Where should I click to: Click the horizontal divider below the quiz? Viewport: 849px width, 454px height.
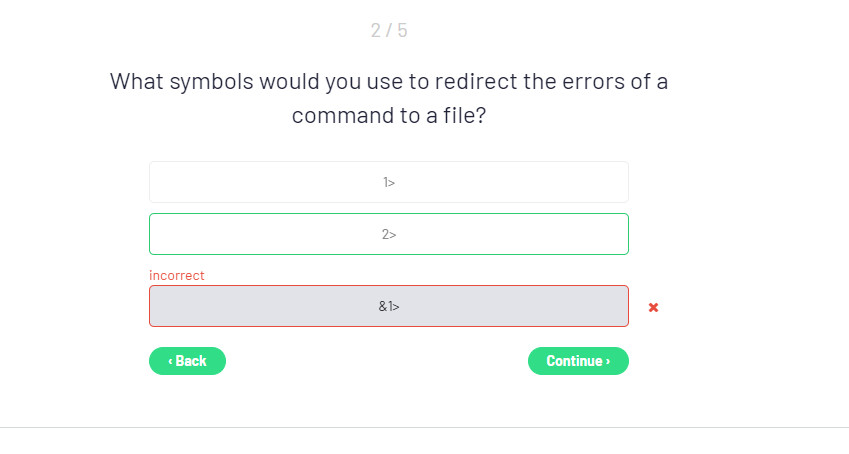click(424, 427)
